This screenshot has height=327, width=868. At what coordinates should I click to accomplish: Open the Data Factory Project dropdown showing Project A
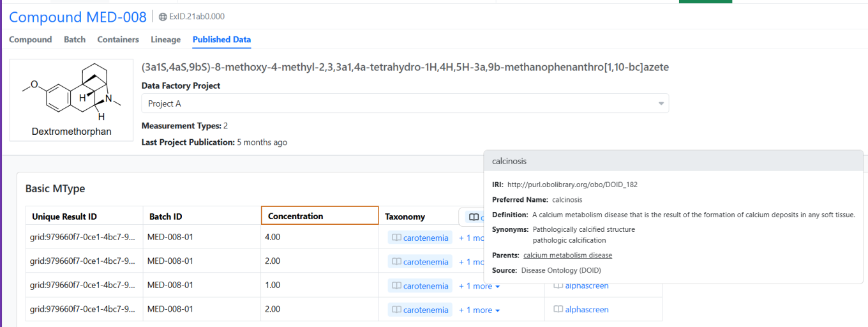(x=405, y=103)
